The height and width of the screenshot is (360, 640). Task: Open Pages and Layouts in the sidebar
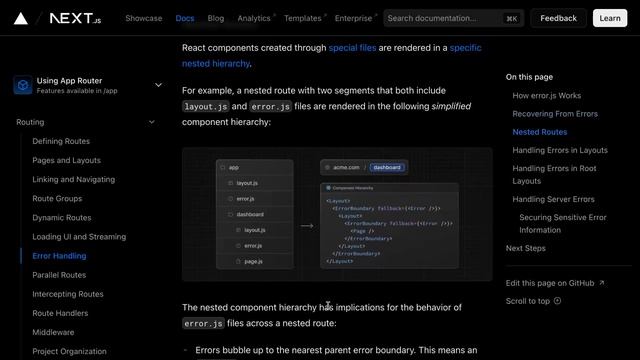click(x=67, y=160)
